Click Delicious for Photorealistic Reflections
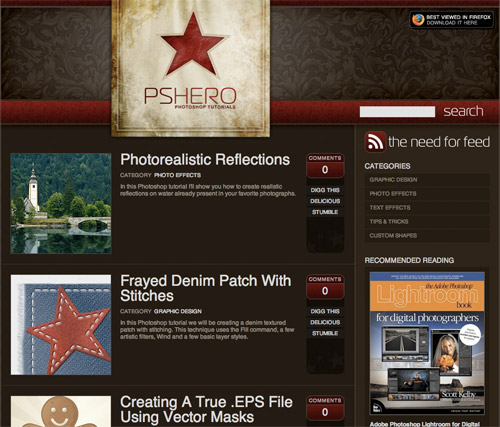500x427 pixels. pyautogui.click(x=325, y=201)
